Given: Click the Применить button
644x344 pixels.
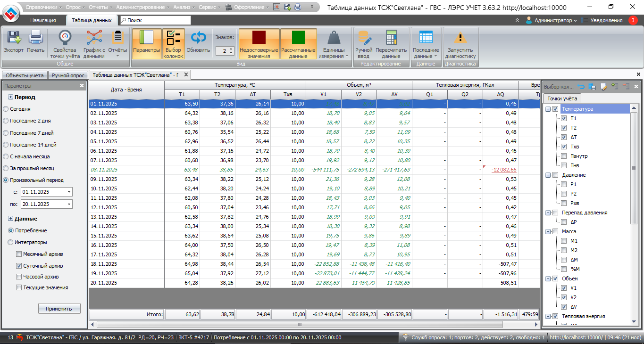Looking at the screenshot, I should coord(59,309).
